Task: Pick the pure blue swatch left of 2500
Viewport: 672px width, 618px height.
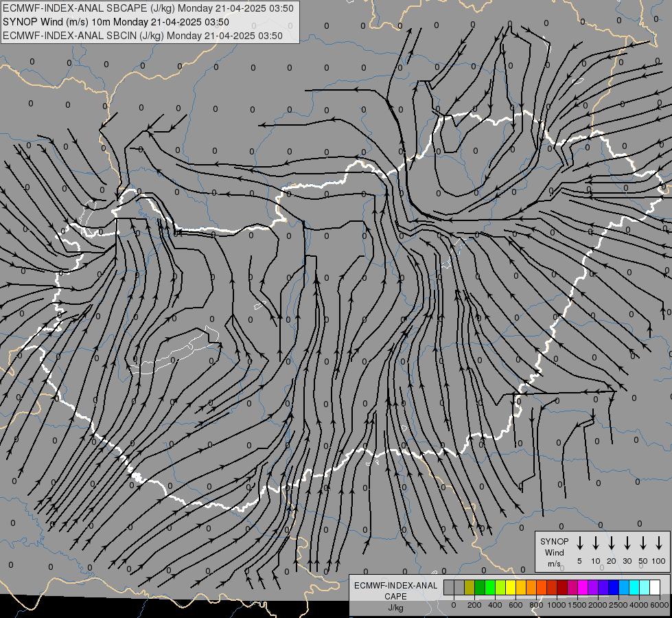Action: pos(614,587)
